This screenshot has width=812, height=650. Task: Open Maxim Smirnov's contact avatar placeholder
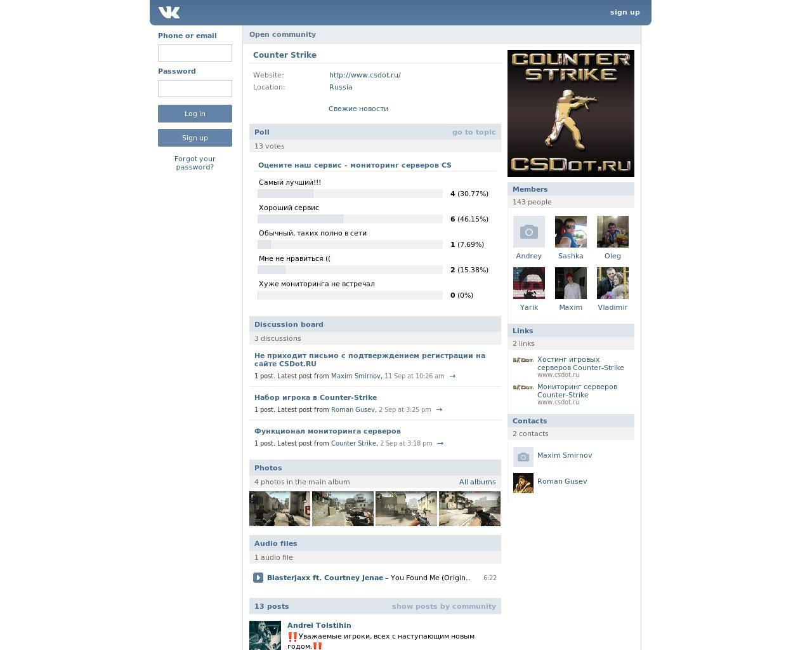pyautogui.click(x=523, y=457)
